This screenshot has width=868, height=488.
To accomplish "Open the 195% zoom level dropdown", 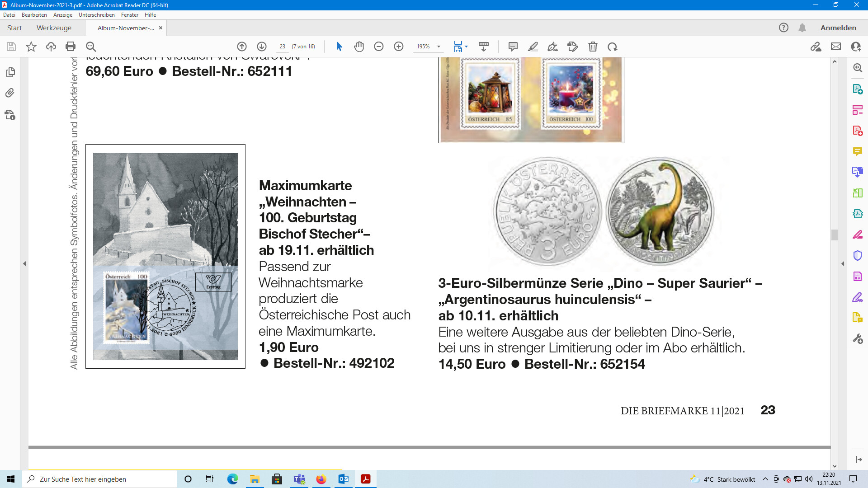I will [x=439, y=47].
